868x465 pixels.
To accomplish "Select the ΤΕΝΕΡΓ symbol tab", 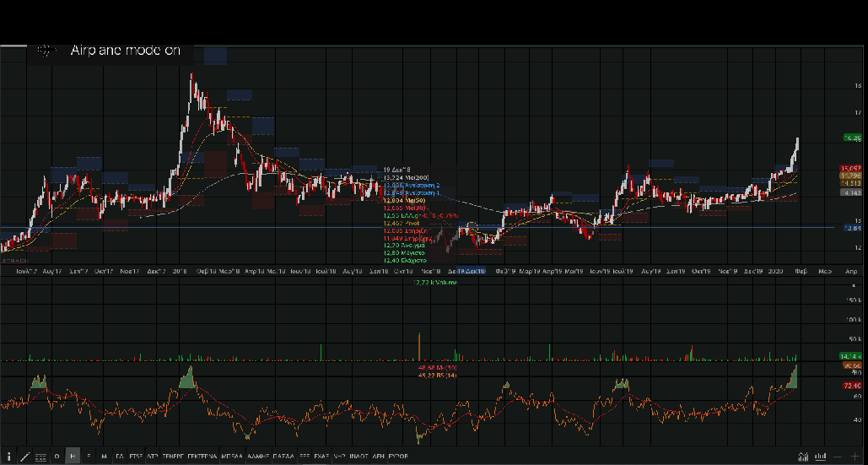I will 174,456.
